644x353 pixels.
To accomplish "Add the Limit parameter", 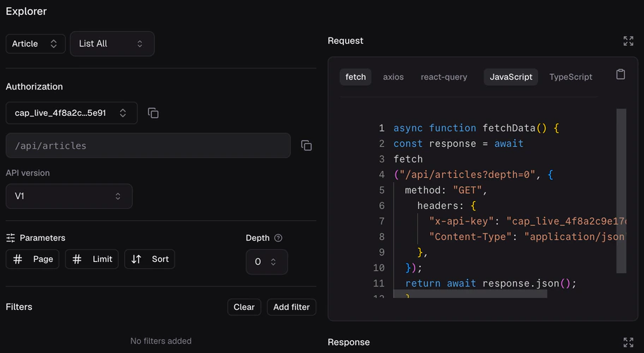I will [92, 259].
